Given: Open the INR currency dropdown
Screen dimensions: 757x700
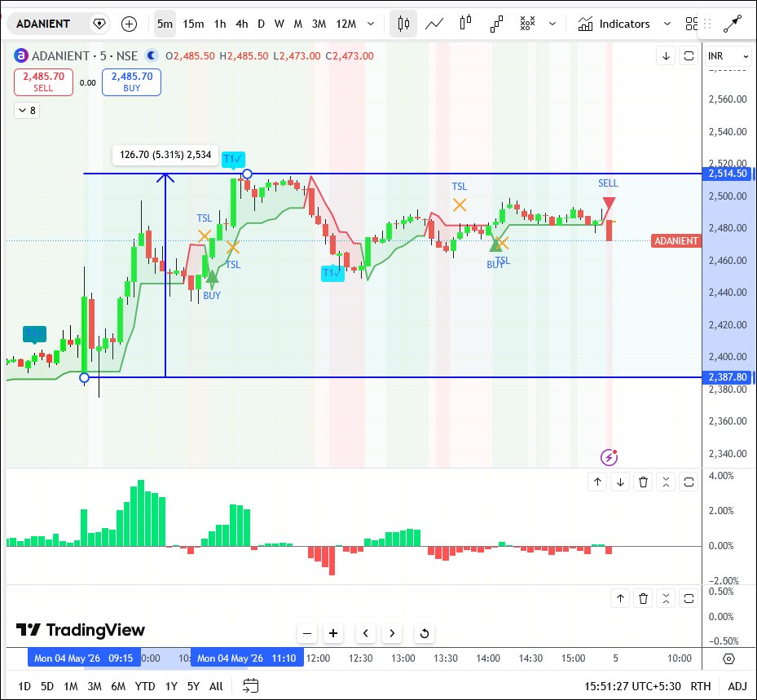Looking at the screenshot, I should [x=728, y=56].
